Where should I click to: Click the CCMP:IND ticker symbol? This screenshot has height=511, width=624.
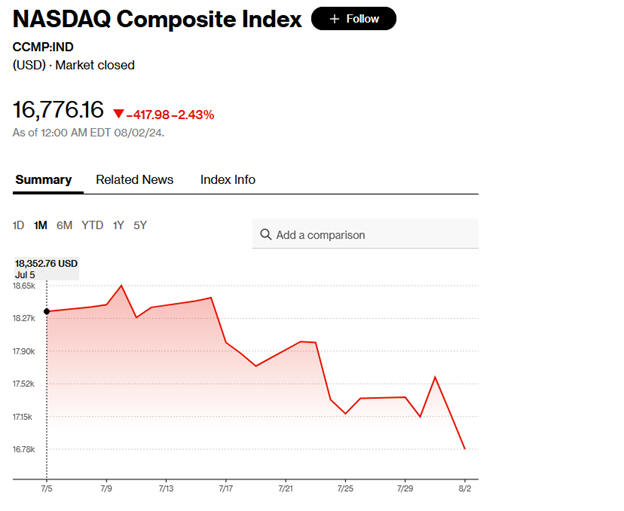43,47
